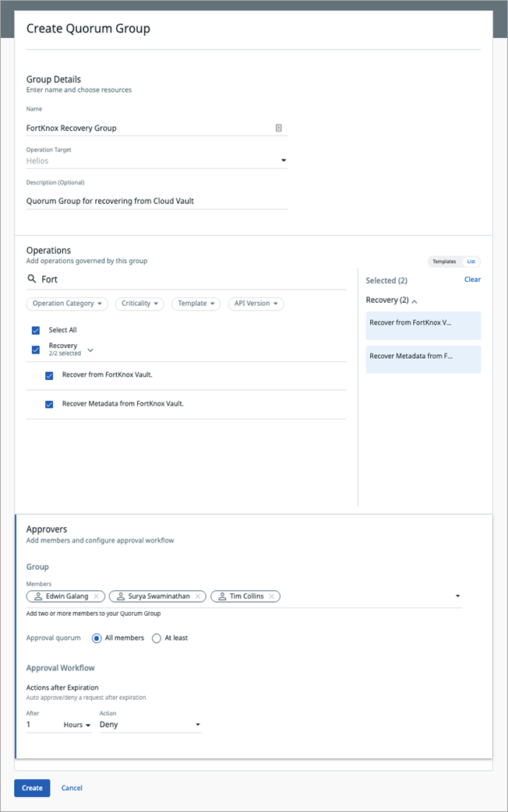This screenshot has width=508, height=812.
Task: Uncheck Recover from FortKnox Vault operation
Action: pyautogui.click(x=49, y=375)
